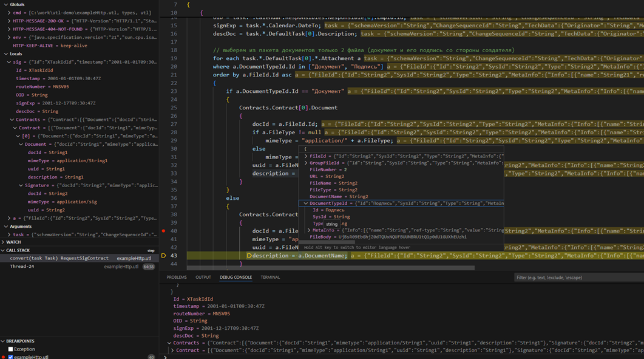Screen dimensions: 644x359
Task: Select mimeType = application/String1 row
Action: (80, 161)
